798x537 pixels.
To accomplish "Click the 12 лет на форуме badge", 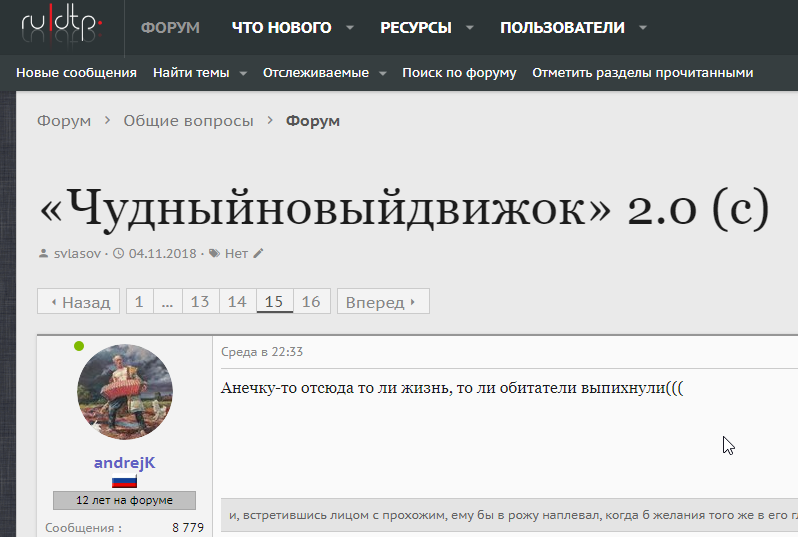I will [x=124, y=500].
